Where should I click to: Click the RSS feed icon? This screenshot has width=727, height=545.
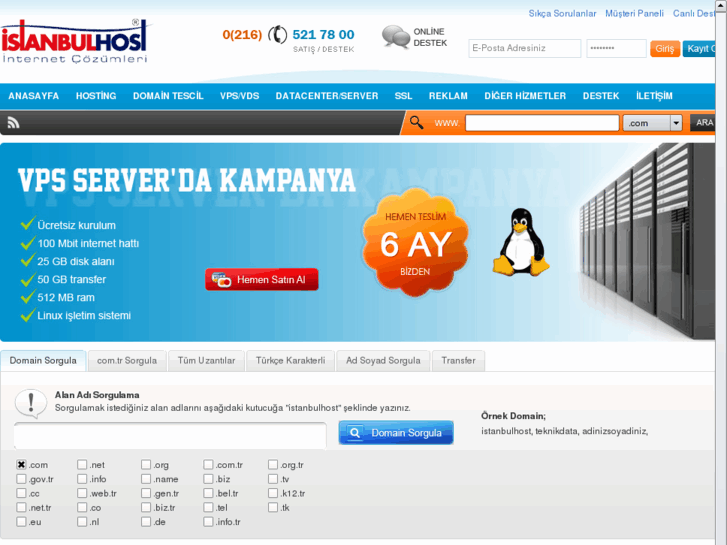pyautogui.click(x=13, y=122)
